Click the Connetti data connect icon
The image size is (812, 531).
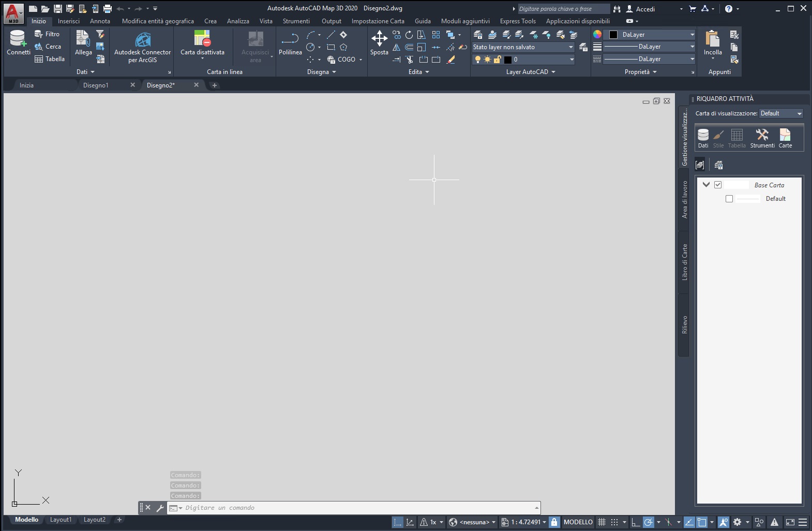point(18,39)
